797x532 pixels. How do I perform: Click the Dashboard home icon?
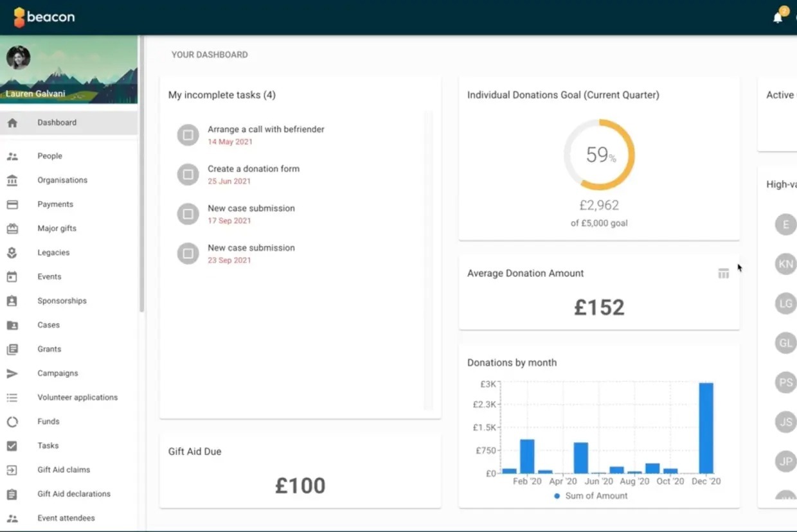[12, 123]
